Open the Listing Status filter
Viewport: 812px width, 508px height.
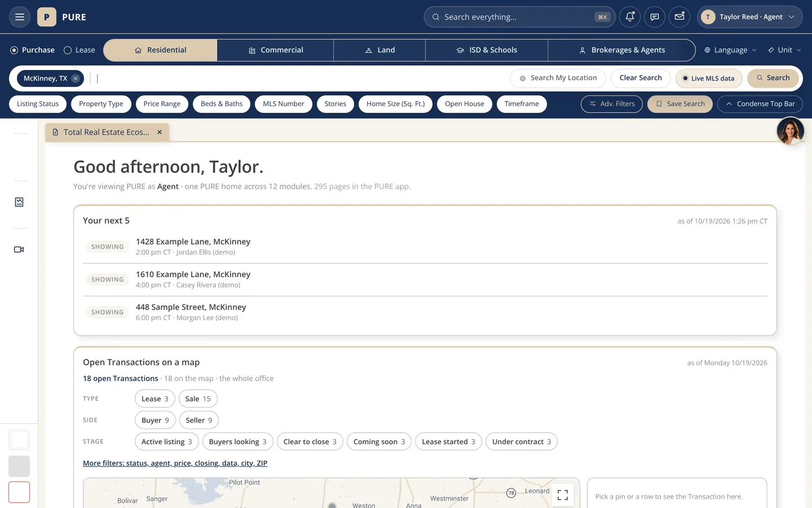[x=38, y=104]
